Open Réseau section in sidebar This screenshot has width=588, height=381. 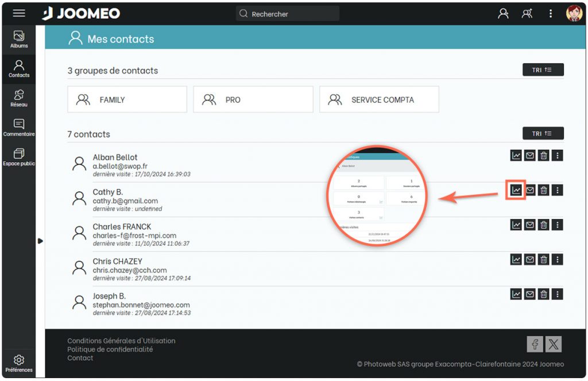[19, 98]
